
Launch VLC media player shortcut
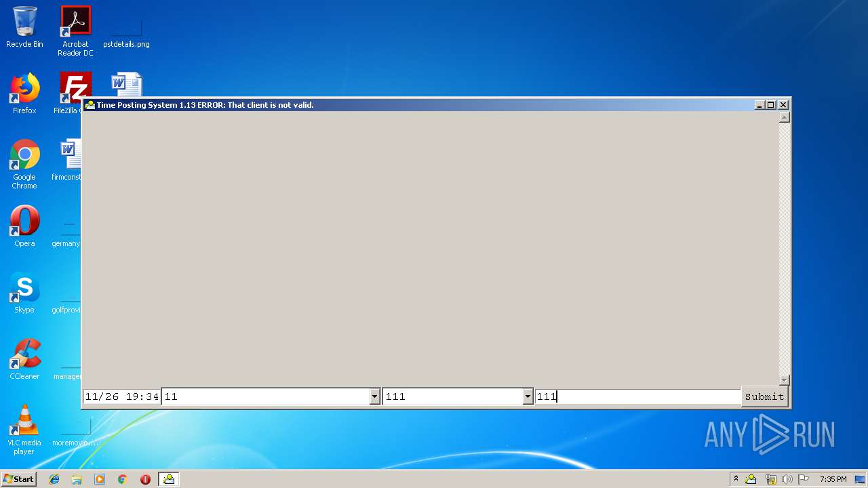click(24, 430)
